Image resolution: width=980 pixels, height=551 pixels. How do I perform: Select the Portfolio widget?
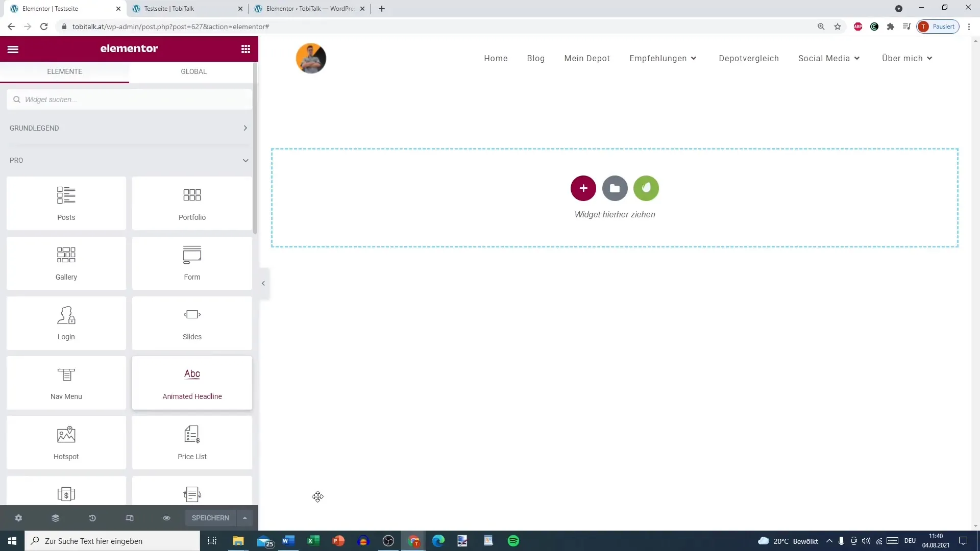click(x=192, y=203)
